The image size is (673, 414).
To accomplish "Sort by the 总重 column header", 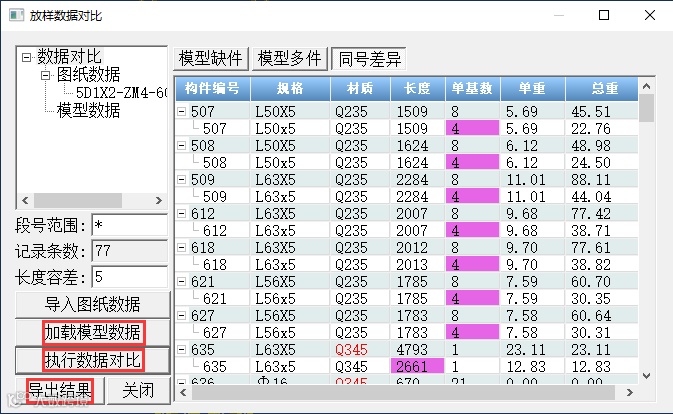I will [602, 88].
